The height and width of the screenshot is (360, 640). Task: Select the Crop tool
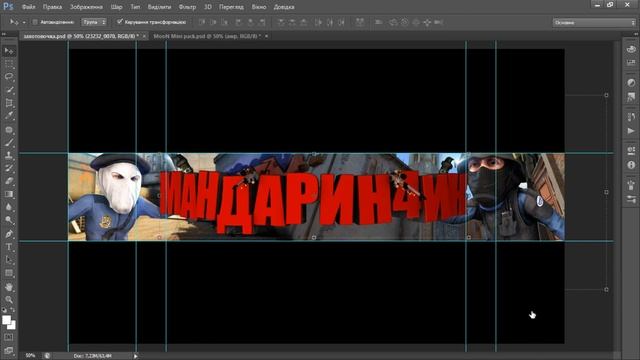point(9,103)
